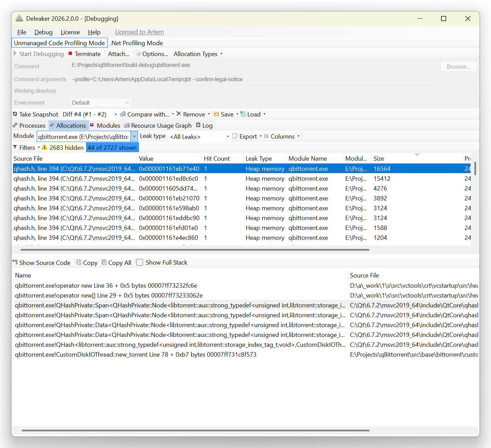Open the Help menu

click(x=94, y=32)
